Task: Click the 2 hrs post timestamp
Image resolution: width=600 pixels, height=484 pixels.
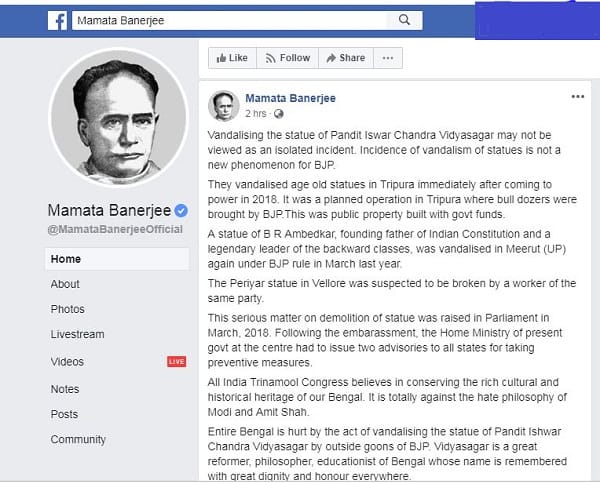Action: (x=255, y=114)
